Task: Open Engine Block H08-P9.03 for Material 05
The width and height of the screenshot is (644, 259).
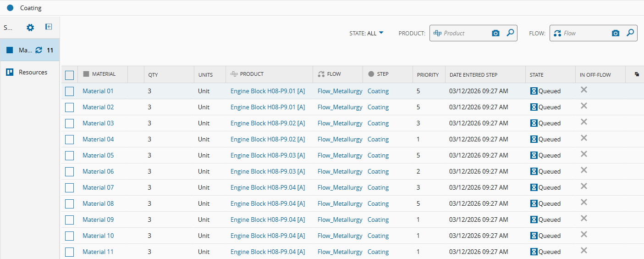Action: [x=268, y=155]
